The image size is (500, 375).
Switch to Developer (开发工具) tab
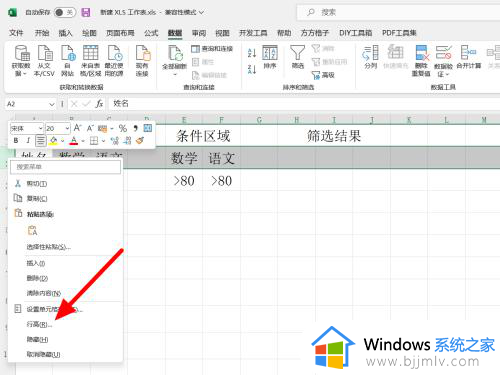[253, 33]
